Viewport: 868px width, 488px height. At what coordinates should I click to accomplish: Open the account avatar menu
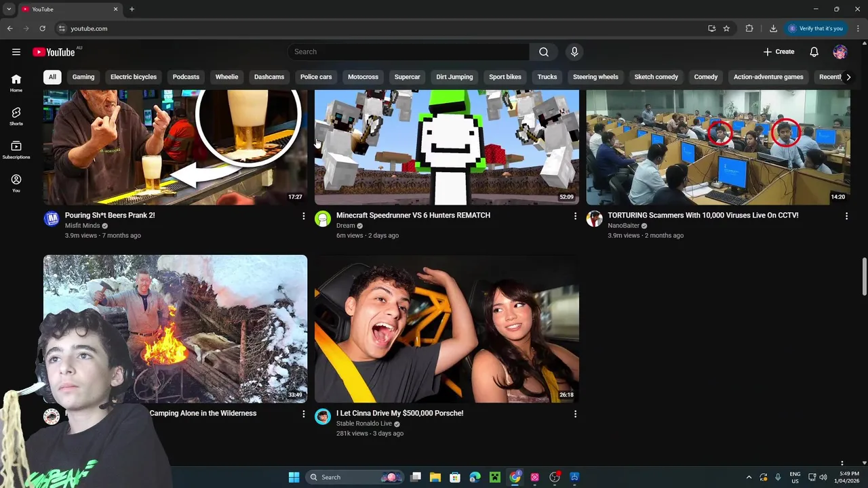point(840,52)
